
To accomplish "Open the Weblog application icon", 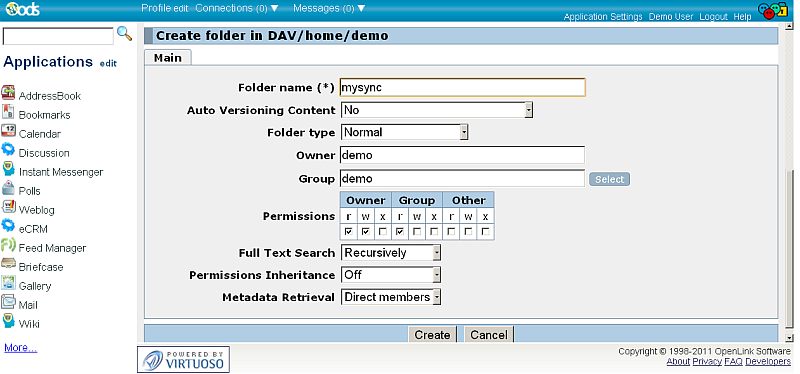I will pos(8,207).
